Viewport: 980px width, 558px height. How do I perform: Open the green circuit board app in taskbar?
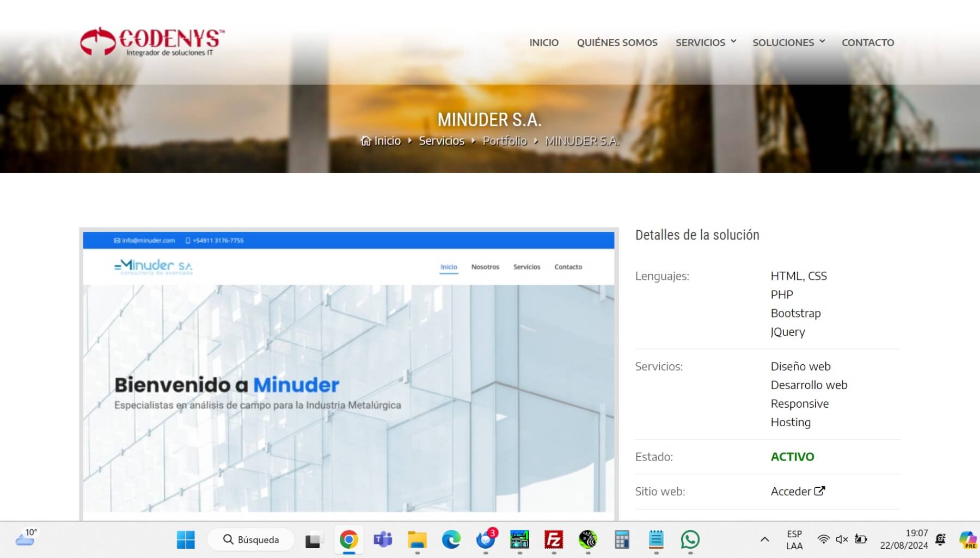coord(519,539)
